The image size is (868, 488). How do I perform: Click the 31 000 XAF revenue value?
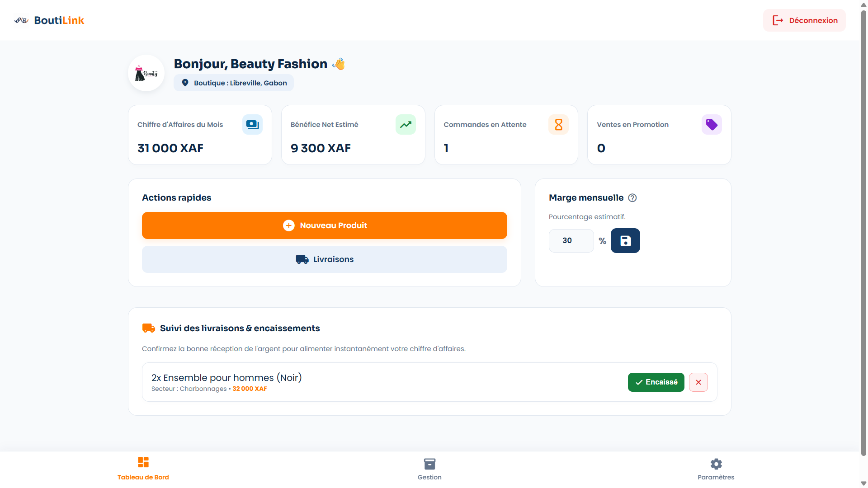170,148
